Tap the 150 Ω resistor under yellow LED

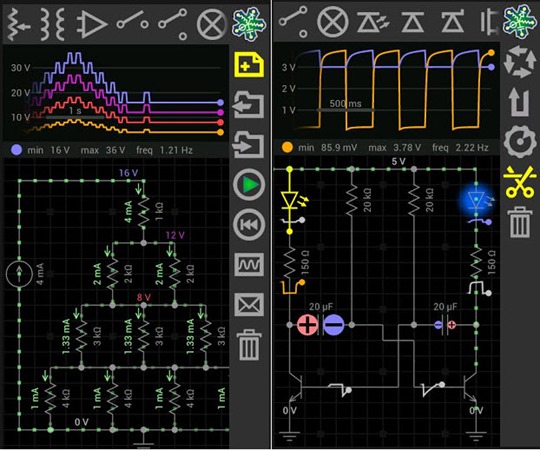[x=290, y=262]
